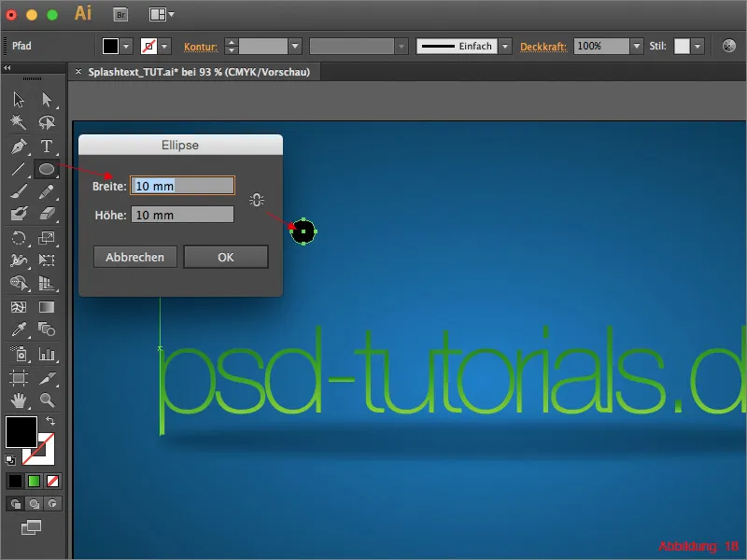Screen dimensions: 747x560
Task: Select the Rotate tool
Action: [x=19, y=238]
